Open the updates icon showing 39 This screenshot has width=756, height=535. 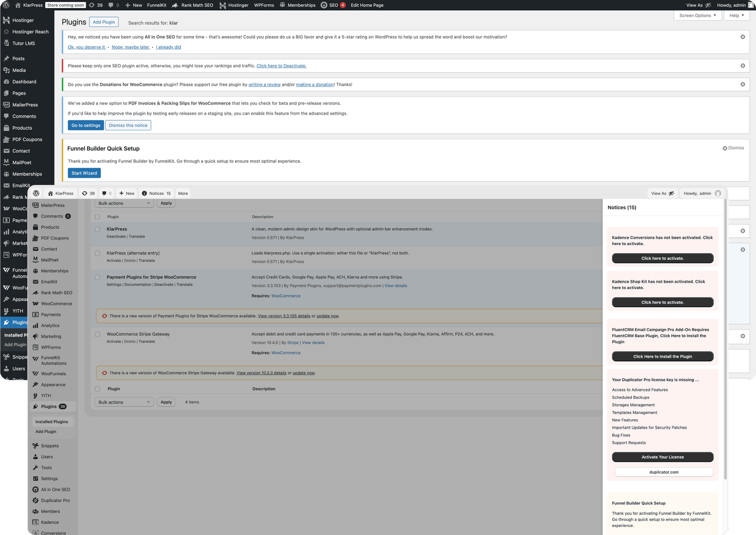tap(92, 5)
